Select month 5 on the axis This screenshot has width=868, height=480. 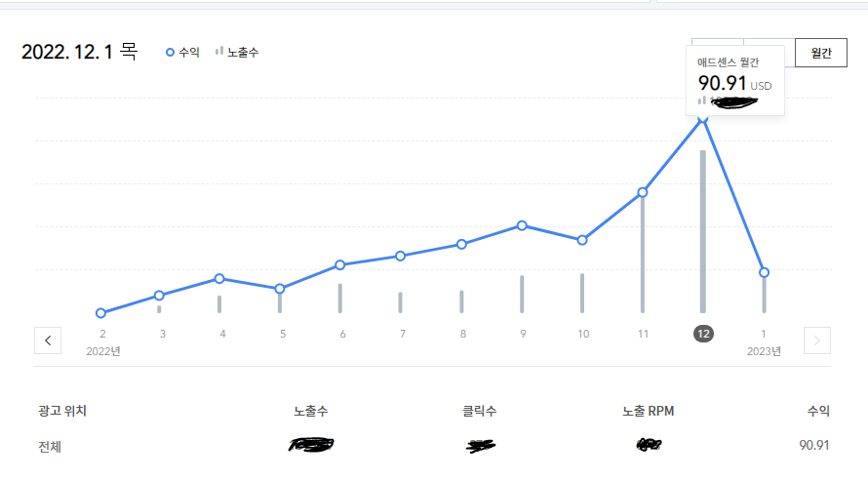[x=283, y=334]
